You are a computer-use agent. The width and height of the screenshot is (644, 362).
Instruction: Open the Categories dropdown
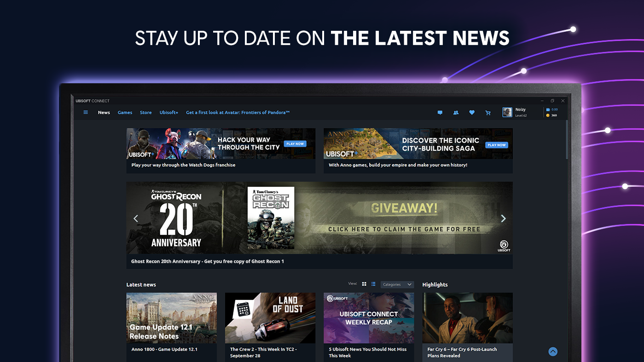(x=397, y=284)
